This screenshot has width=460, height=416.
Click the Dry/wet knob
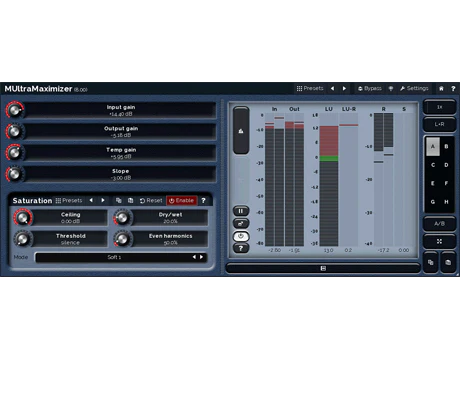(122, 218)
